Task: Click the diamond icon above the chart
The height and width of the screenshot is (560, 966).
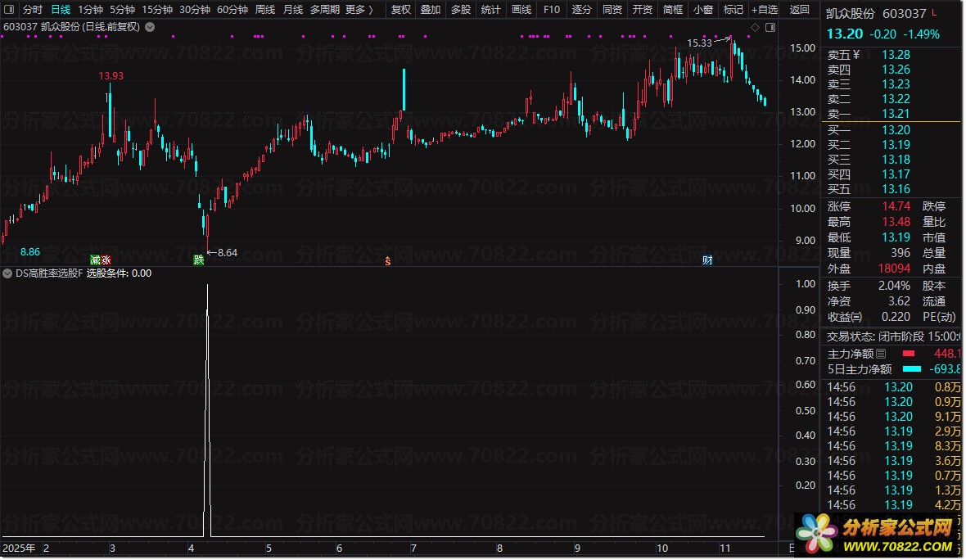Action: tap(756, 27)
